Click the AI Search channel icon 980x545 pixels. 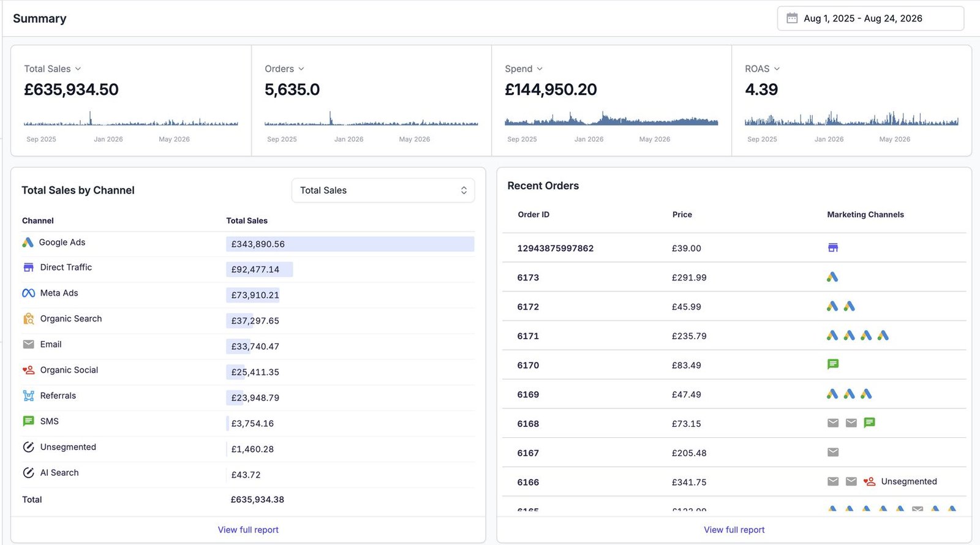point(28,473)
